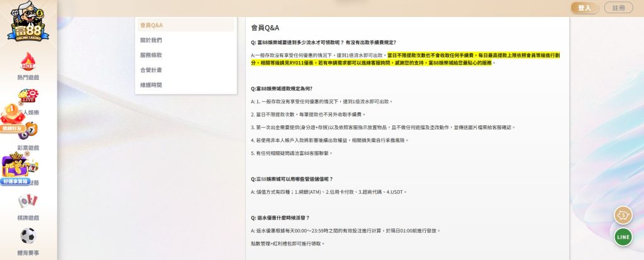Image resolution: width=644 pixels, height=260 pixels.
Task: Click the 熱門遊戲 label in sidebar
Action: click(28, 77)
